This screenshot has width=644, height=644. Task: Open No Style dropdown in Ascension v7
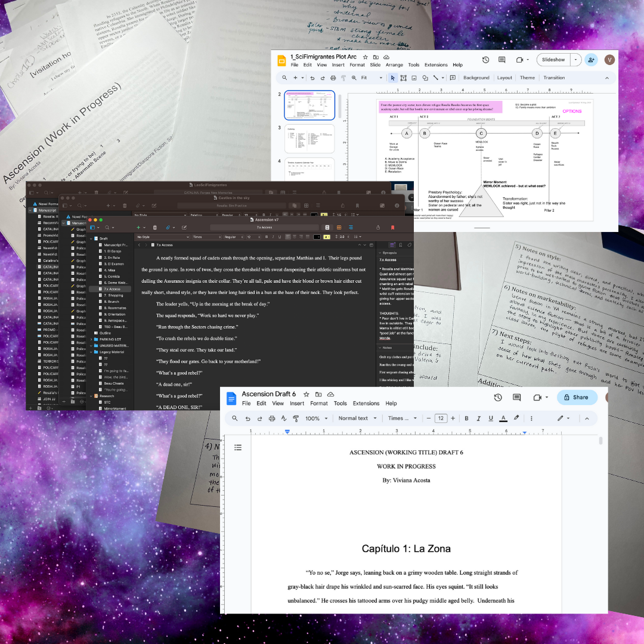(163, 237)
